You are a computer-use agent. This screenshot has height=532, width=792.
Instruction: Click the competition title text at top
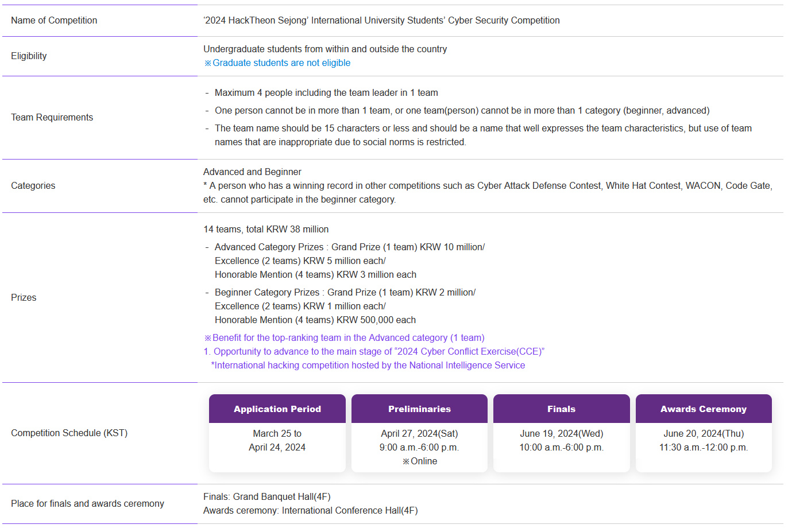tap(381, 20)
